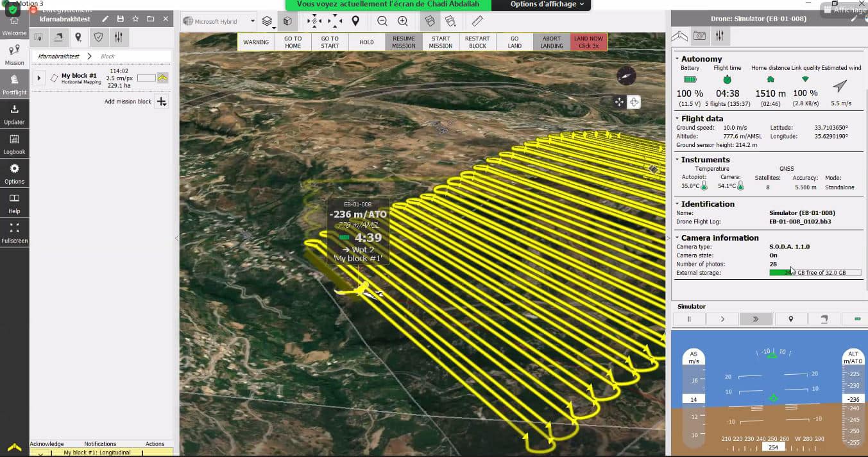The height and width of the screenshot is (457, 868).
Task: Open Help in the sidebar
Action: pyautogui.click(x=14, y=203)
